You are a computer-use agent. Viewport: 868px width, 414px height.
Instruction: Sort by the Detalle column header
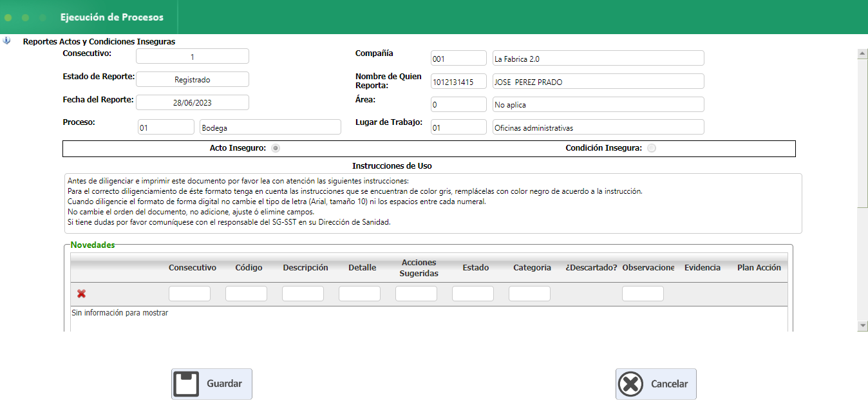(362, 267)
